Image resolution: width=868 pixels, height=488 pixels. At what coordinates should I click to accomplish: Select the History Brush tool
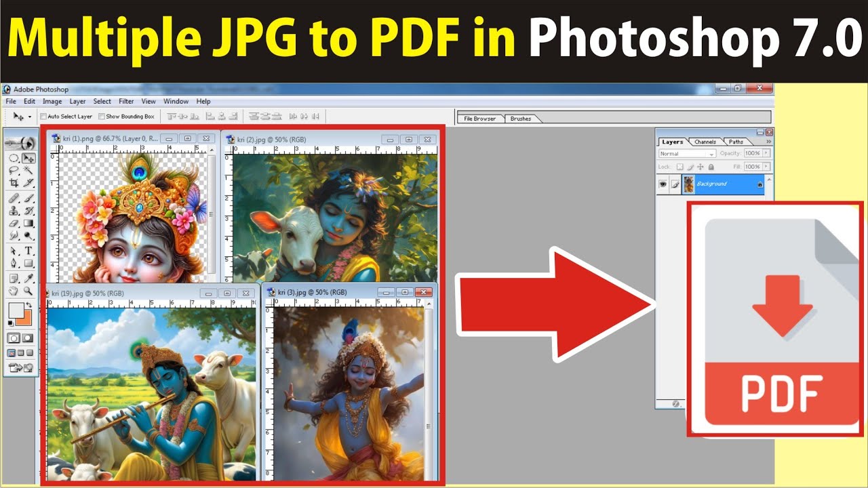(28, 211)
